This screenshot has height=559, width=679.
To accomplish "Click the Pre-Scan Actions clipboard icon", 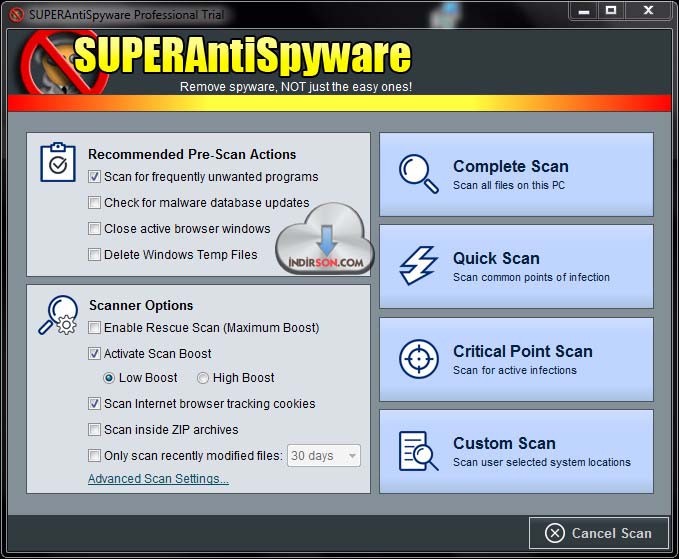I will [58, 162].
